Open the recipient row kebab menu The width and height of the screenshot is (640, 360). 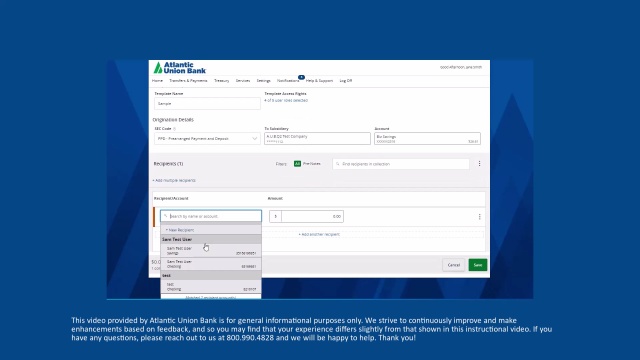(x=479, y=217)
